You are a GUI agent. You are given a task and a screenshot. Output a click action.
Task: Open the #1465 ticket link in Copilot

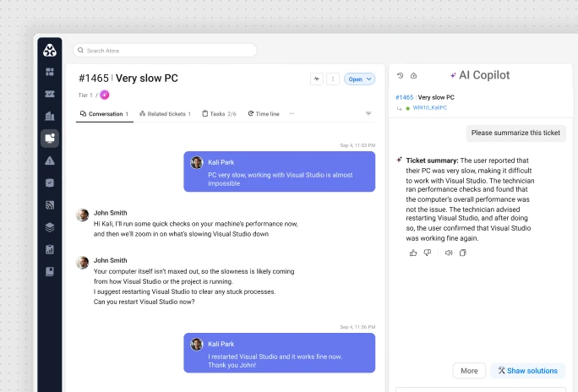(x=405, y=97)
